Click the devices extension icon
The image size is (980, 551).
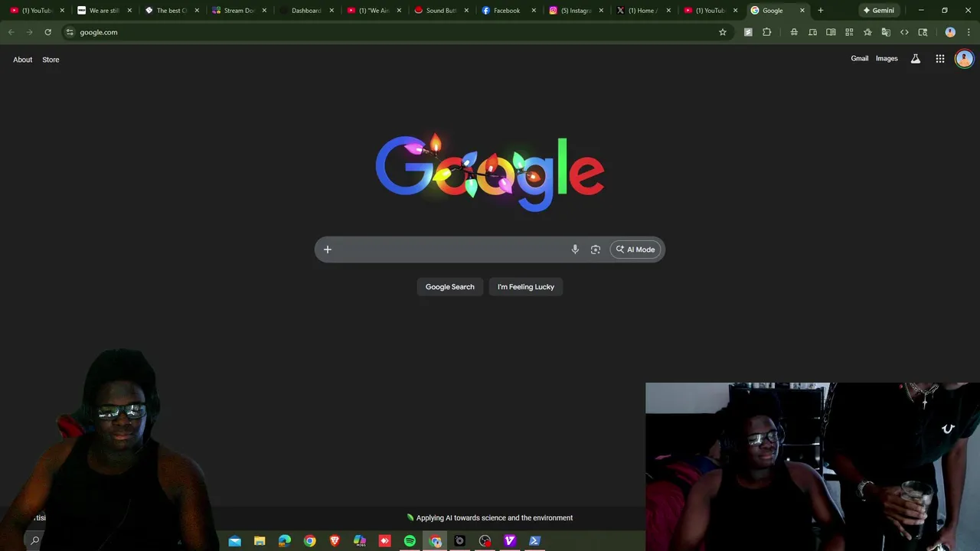[812, 32]
